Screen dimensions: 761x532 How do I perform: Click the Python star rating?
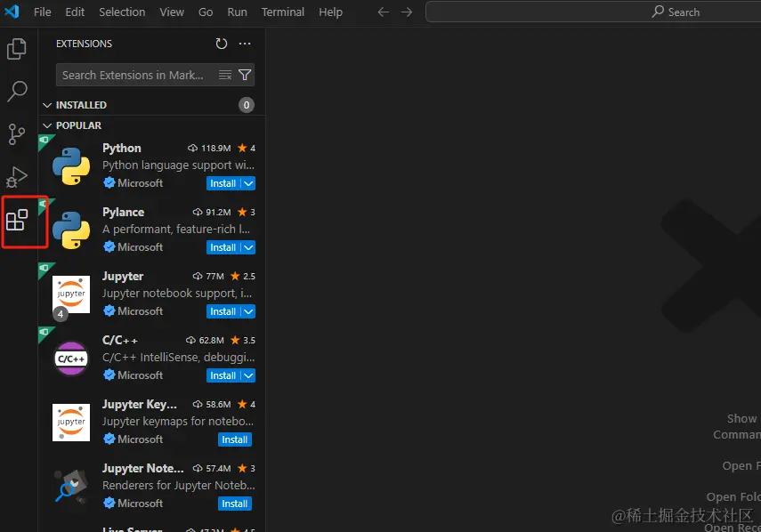247,148
